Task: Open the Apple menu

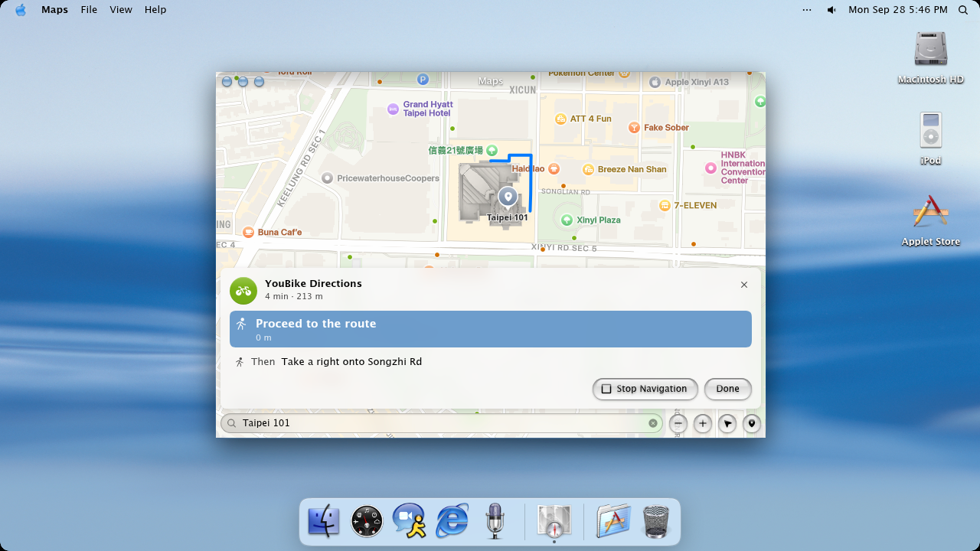Action: (21, 10)
